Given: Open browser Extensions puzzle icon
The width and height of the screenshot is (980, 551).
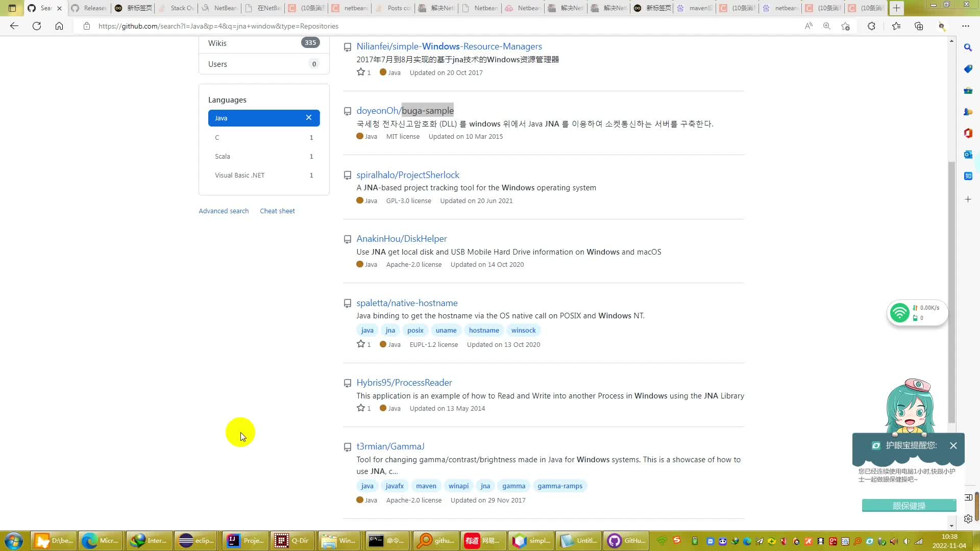Looking at the screenshot, I should click(x=871, y=26).
